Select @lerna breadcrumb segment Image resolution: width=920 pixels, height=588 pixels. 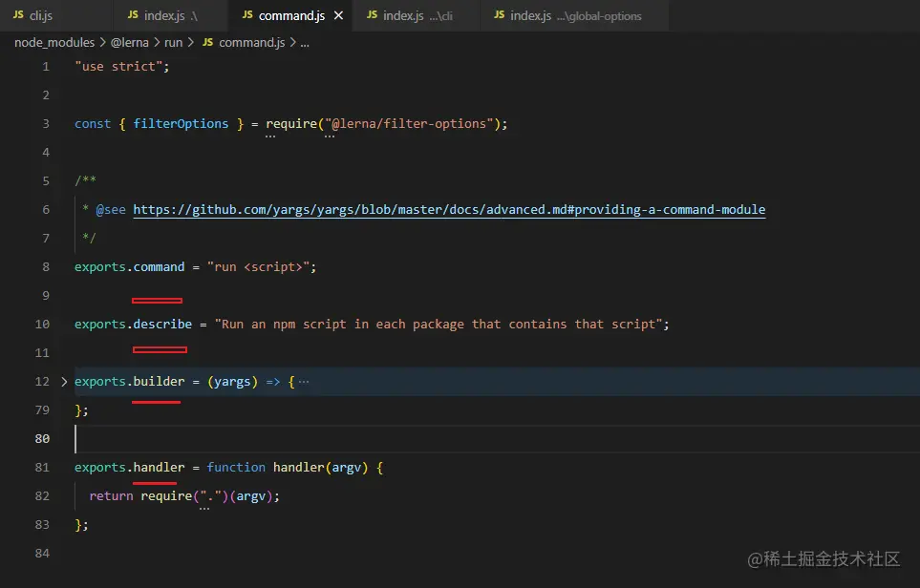[x=130, y=43]
